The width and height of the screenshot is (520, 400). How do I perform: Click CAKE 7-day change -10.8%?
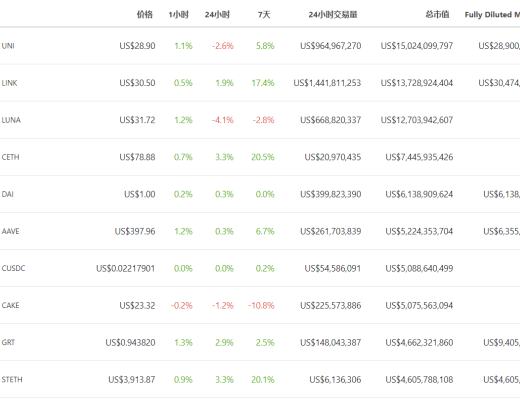pos(261,305)
